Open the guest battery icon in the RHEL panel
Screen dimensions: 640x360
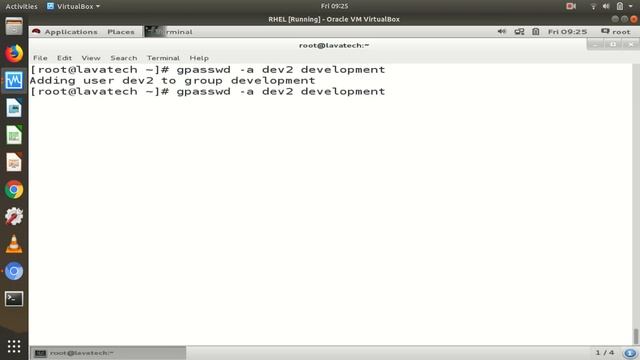[x=536, y=31]
